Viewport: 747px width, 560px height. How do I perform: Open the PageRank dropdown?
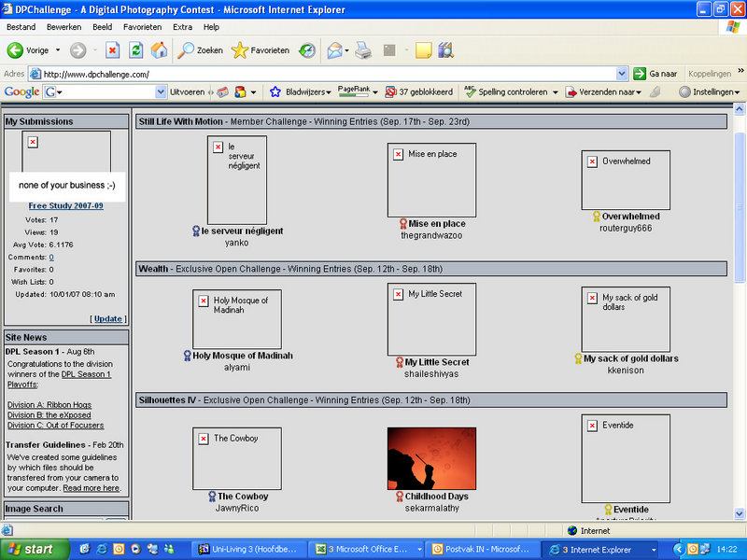[375, 92]
